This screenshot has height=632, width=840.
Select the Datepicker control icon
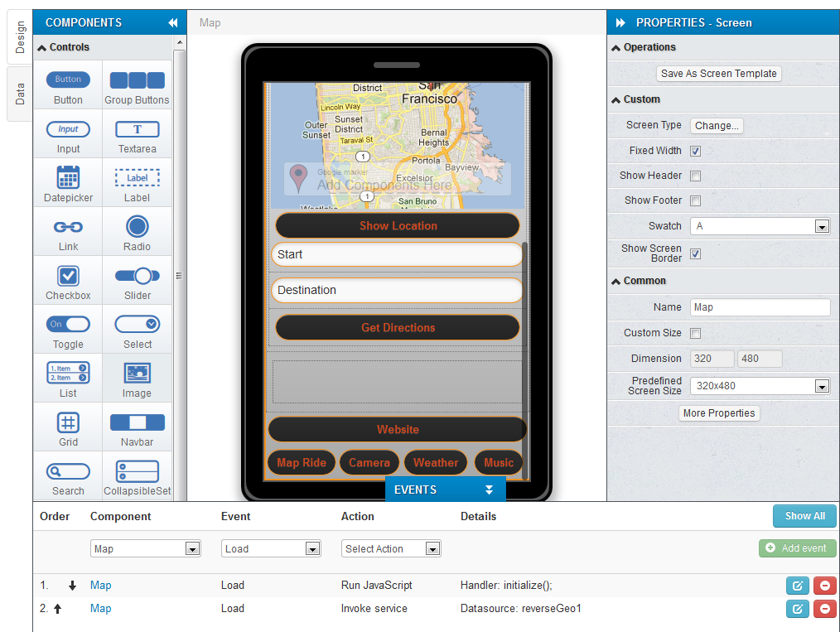tap(68, 177)
